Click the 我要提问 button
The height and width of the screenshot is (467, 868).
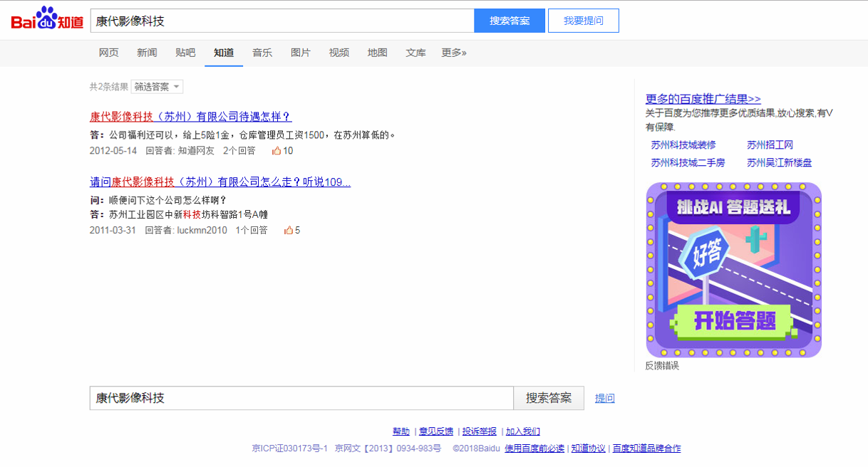(584, 21)
